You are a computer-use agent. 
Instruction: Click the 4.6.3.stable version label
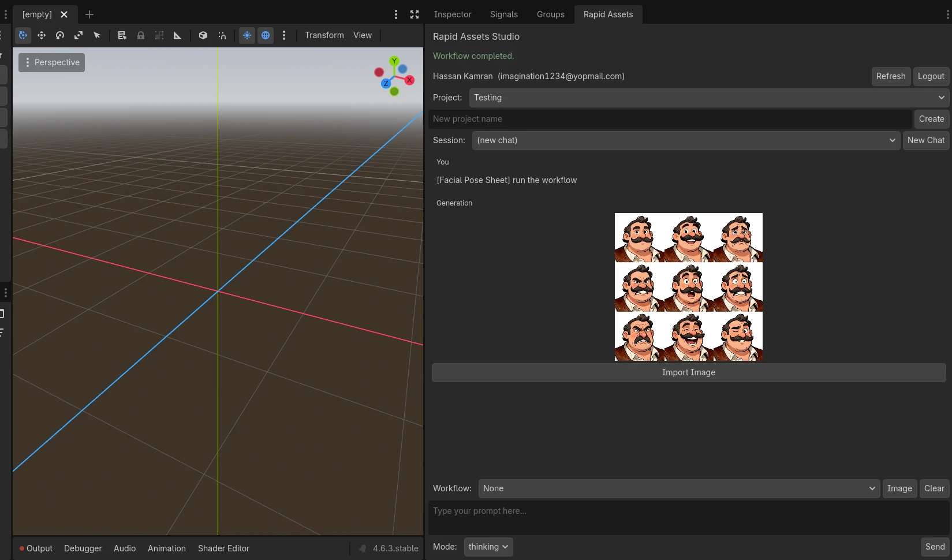point(395,548)
